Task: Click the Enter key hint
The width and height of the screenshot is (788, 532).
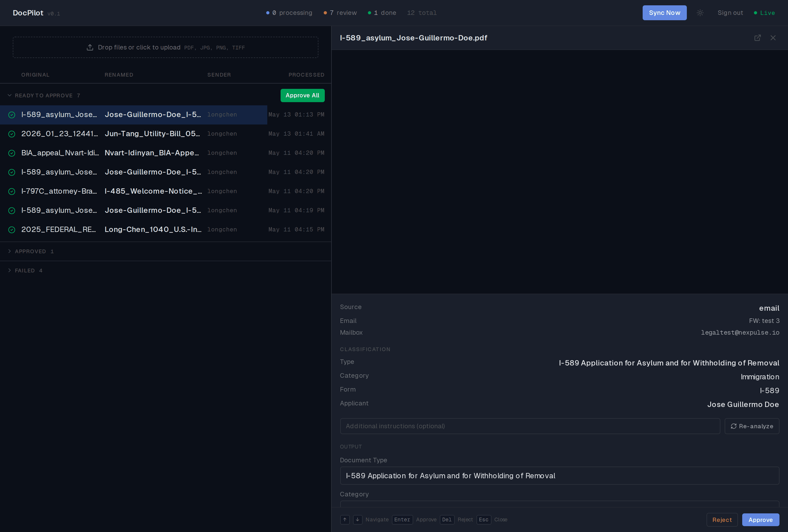Action: tap(402, 519)
